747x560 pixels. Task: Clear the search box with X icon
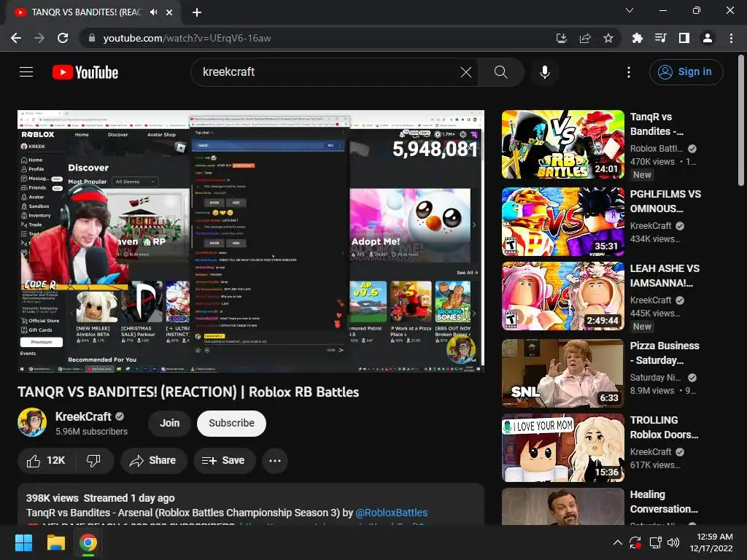(466, 72)
